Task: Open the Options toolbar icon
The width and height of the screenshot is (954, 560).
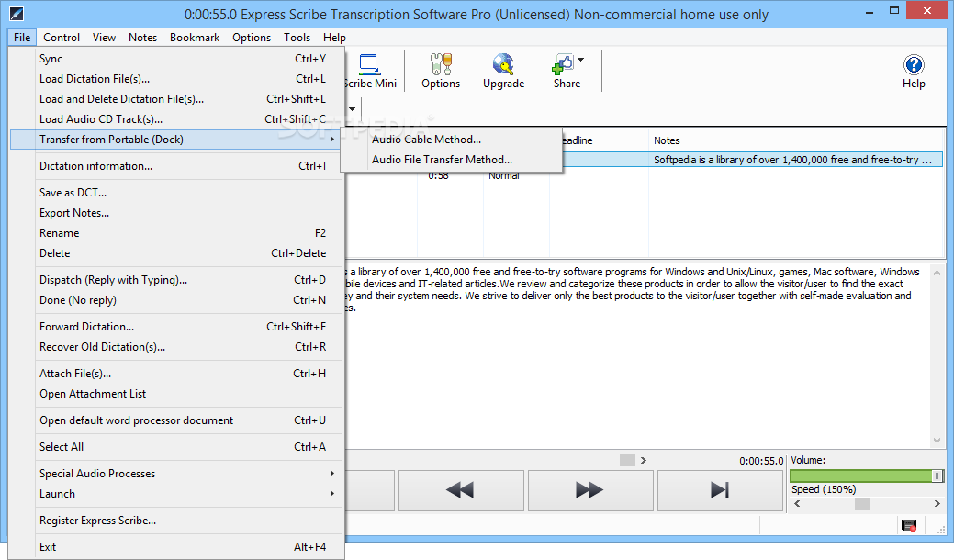Action: point(441,72)
